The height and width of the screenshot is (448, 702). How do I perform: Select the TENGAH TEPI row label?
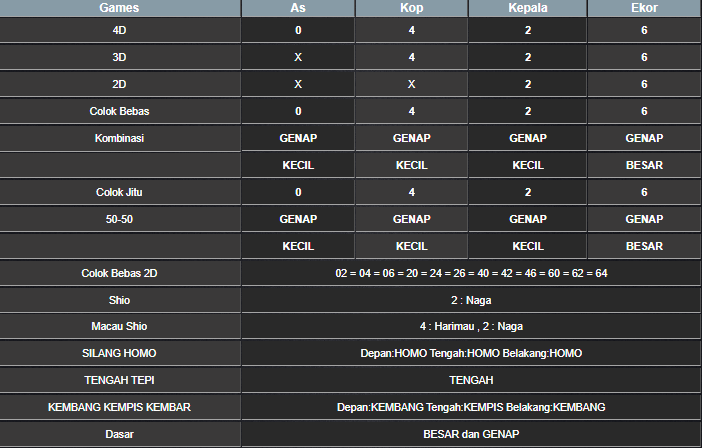click(119, 380)
